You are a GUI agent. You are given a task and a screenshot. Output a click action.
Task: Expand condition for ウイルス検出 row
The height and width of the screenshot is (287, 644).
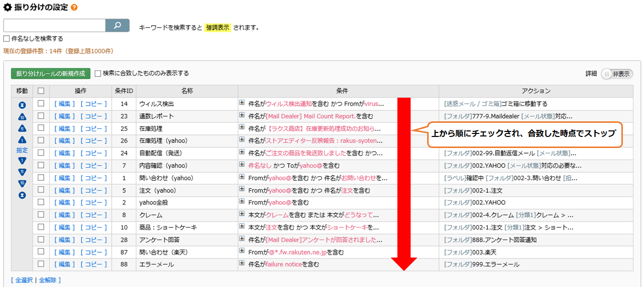coord(242,103)
